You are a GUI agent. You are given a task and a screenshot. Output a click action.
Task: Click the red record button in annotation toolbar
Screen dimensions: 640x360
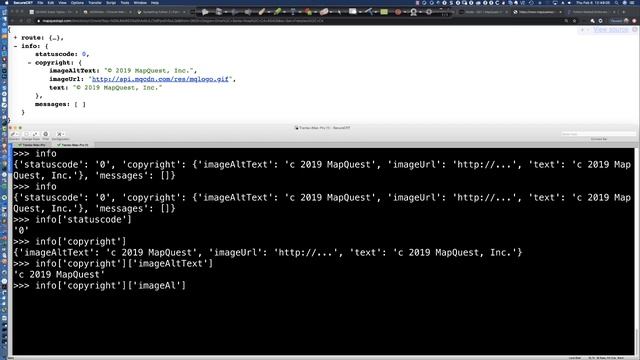pyautogui.click(x=398, y=12)
